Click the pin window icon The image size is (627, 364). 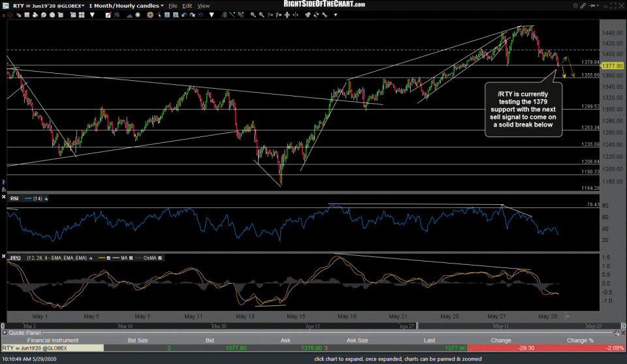pos(590,5)
